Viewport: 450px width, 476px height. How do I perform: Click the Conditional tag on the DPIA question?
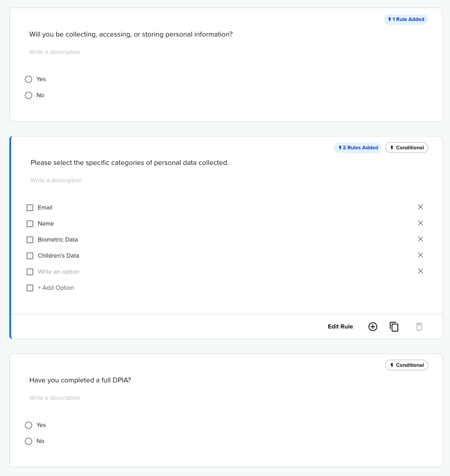click(407, 365)
